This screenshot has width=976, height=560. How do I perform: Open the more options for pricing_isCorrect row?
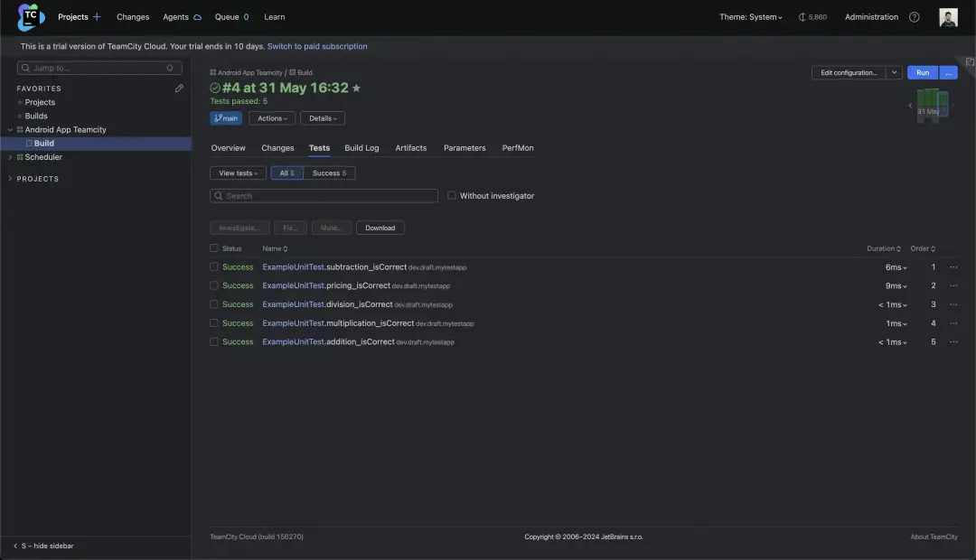[953, 285]
